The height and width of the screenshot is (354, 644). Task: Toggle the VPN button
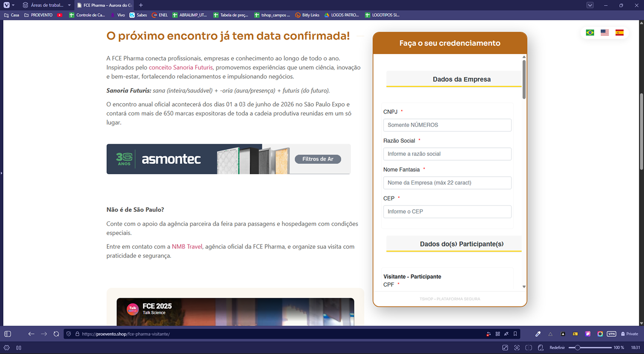[612, 334]
